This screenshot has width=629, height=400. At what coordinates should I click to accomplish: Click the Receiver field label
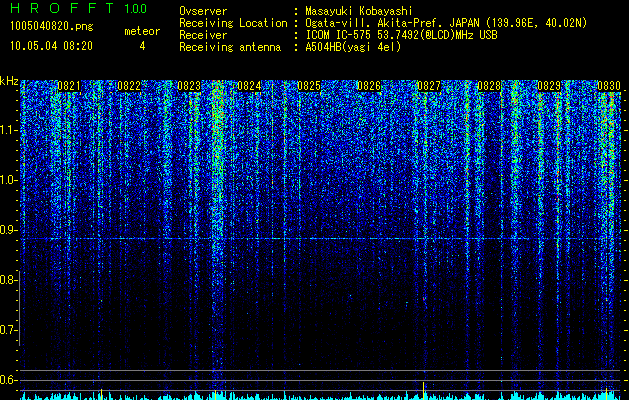coord(203,35)
